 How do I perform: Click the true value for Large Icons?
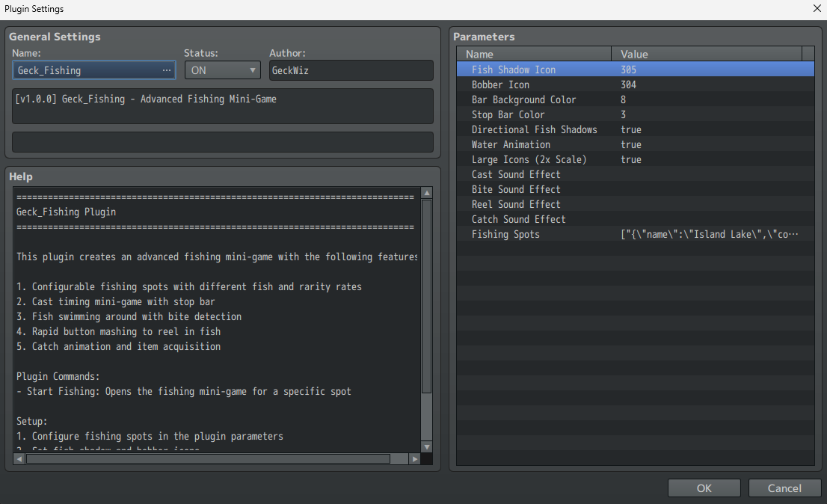[x=631, y=159]
